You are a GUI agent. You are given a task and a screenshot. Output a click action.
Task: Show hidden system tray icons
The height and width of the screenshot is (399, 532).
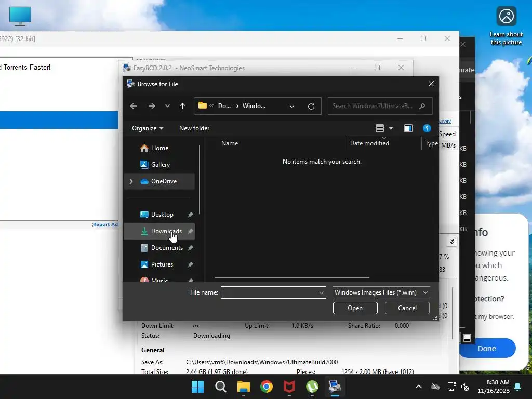419,387
